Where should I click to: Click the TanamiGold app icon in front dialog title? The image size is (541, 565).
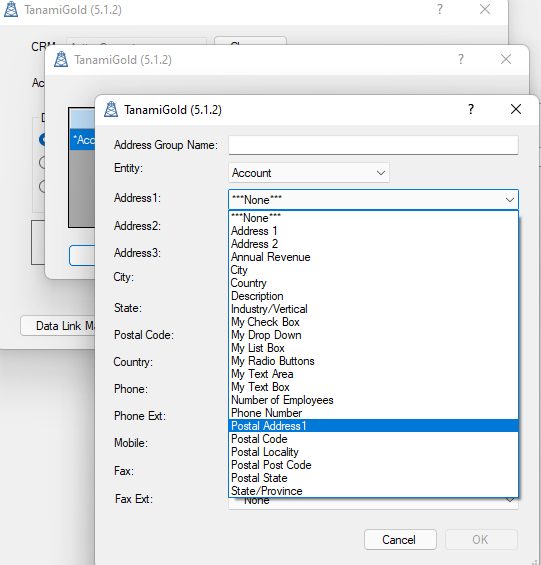(111, 109)
